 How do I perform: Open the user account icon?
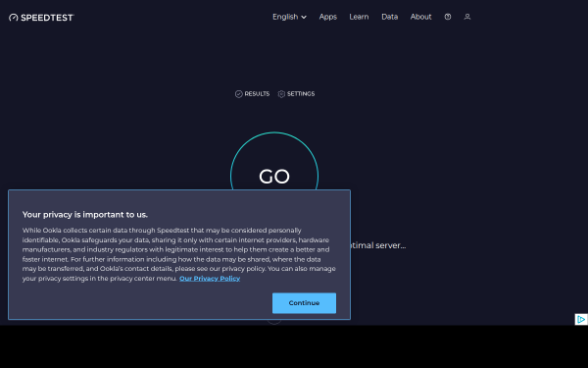[466, 17]
